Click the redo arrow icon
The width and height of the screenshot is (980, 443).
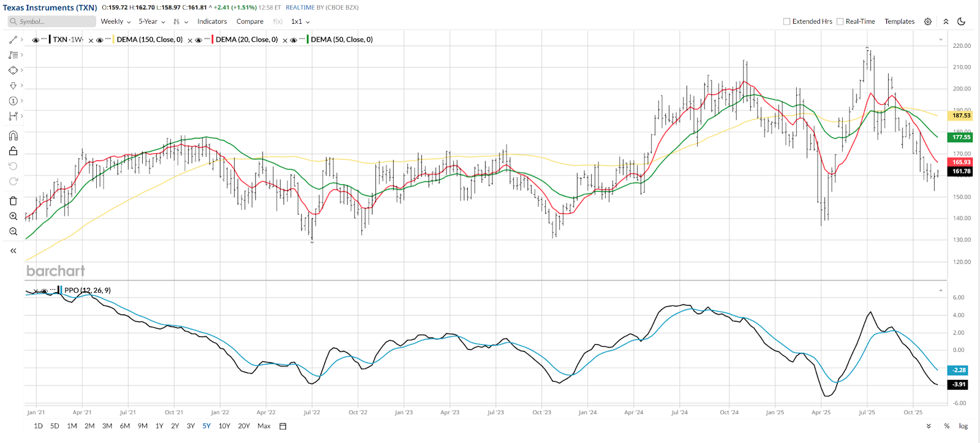13,181
